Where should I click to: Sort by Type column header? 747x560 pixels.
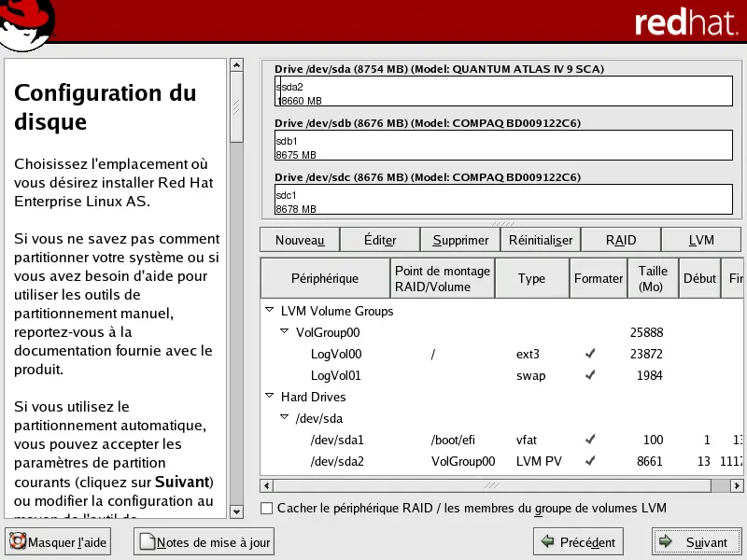coord(531,278)
